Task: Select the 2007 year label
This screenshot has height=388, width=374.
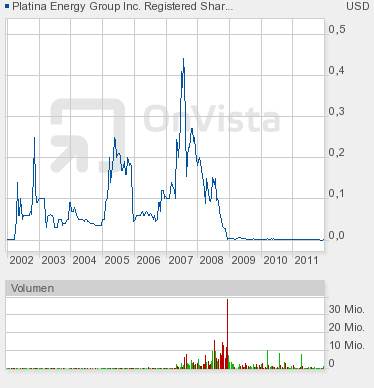Action: pyautogui.click(x=180, y=260)
